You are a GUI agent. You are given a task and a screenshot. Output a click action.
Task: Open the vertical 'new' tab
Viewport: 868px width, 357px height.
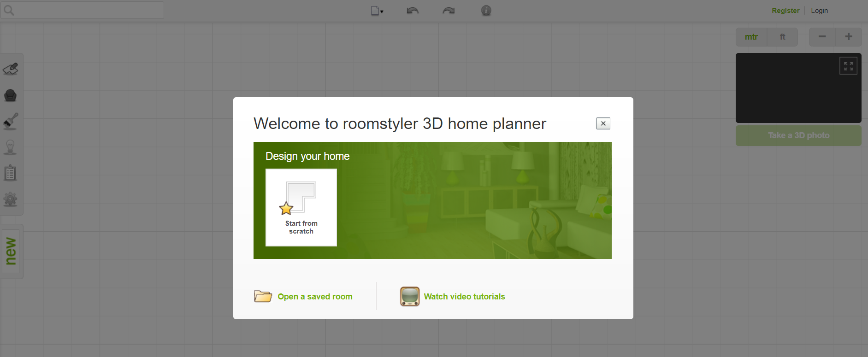(11, 252)
